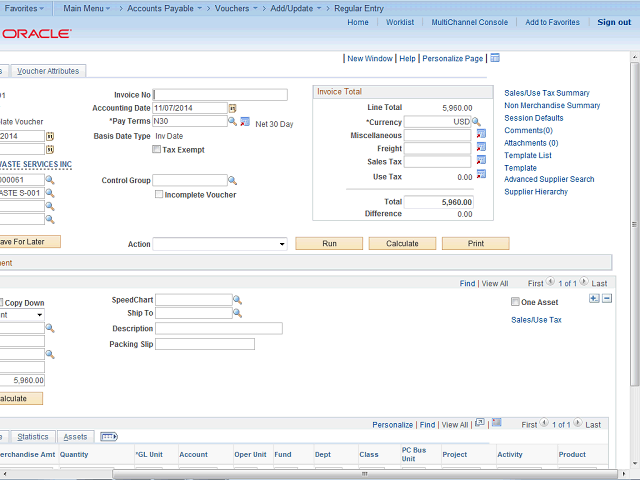Click into the Invoice No field
The height and width of the screenshot is (480, 640).
(x=220, y=95)
